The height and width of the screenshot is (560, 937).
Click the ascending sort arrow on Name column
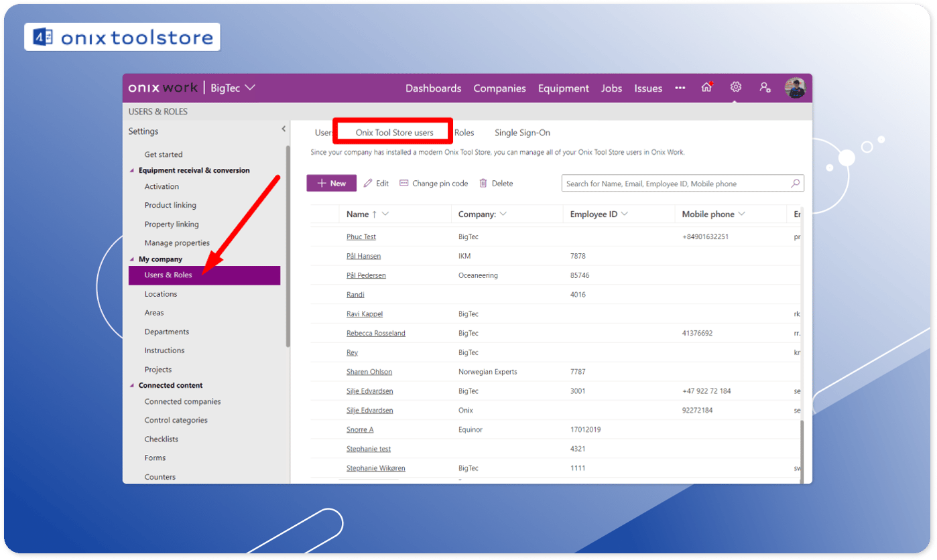click(x=375, y=214)
